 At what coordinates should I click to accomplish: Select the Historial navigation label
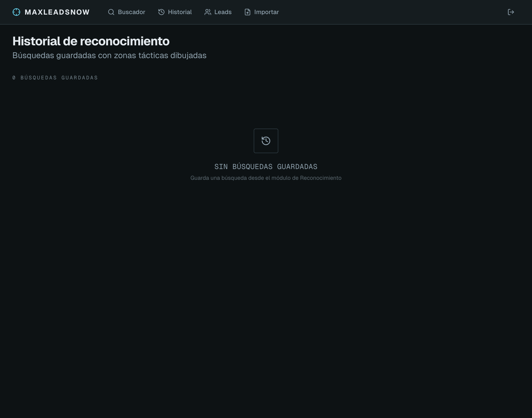[180, 12]
